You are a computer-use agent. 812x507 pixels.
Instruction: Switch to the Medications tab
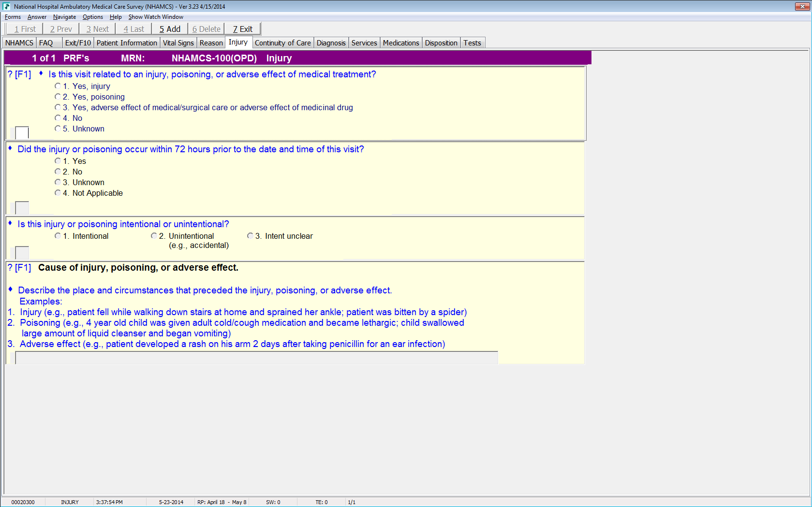pos(400,43)
